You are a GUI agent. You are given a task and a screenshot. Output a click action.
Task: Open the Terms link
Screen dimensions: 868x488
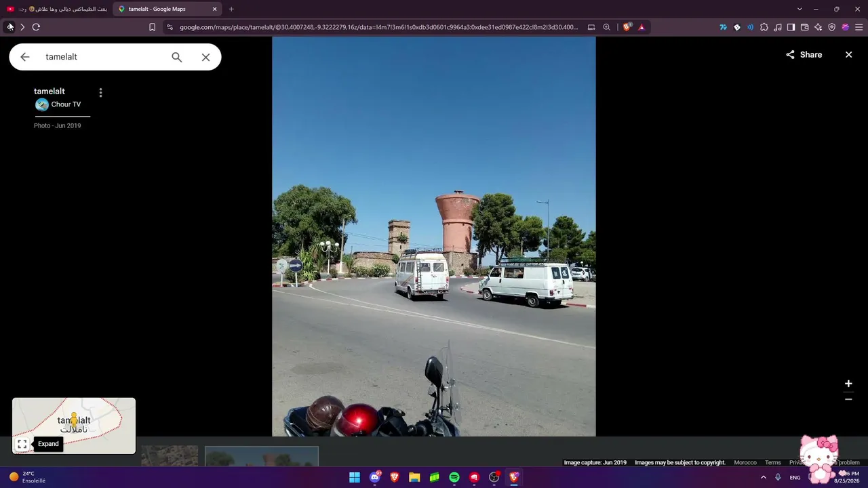coord(773,462)
